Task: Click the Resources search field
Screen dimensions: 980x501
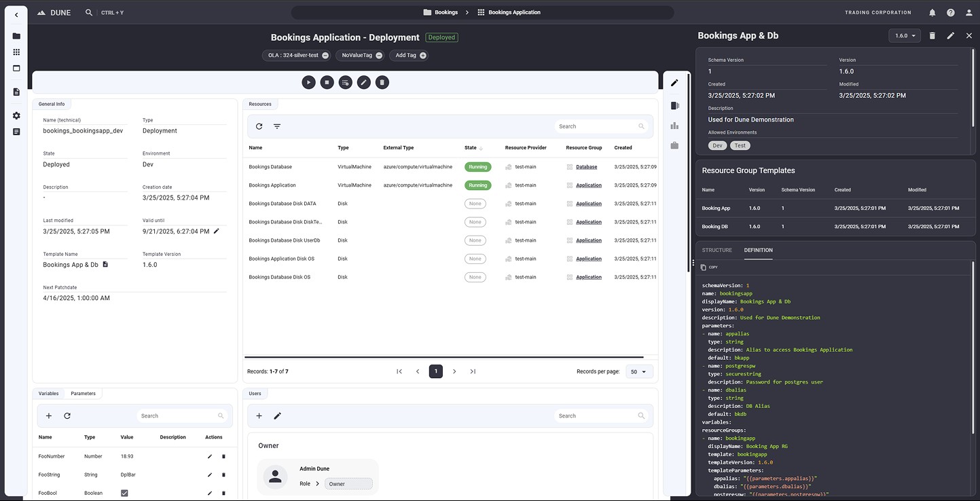Action: tap(596, 126)
